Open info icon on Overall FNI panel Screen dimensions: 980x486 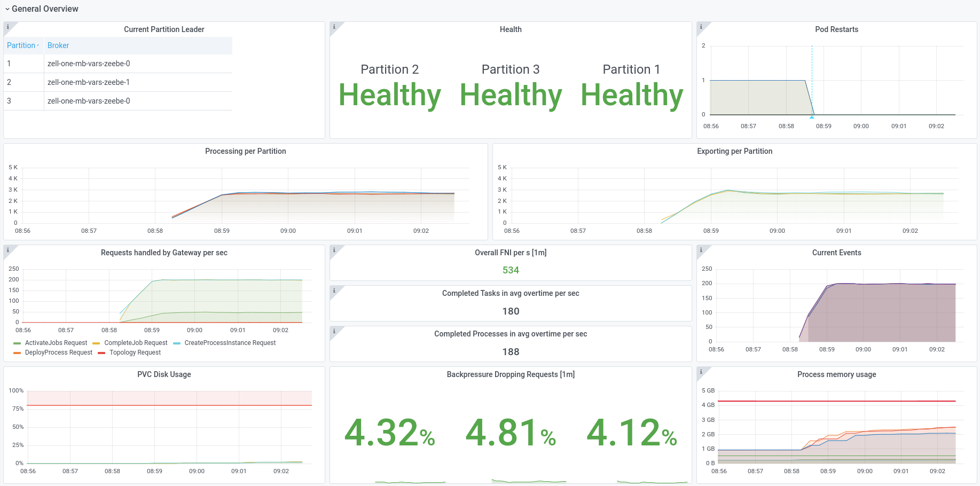tap(334, 249)
